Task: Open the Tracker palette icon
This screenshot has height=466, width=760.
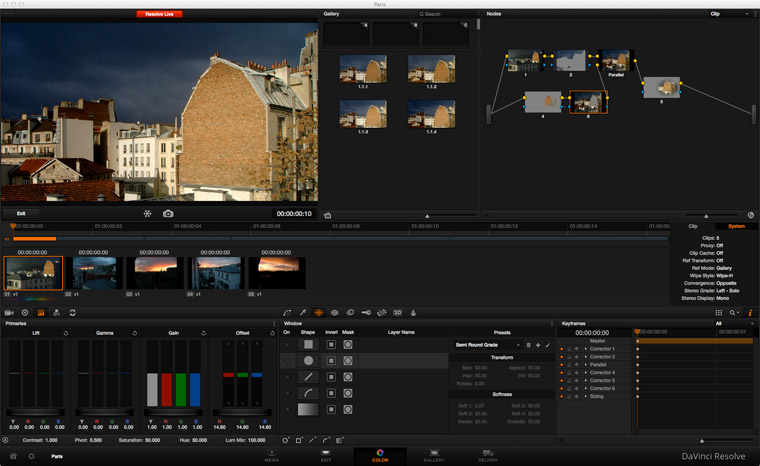Action: click(x=334, y=313)
